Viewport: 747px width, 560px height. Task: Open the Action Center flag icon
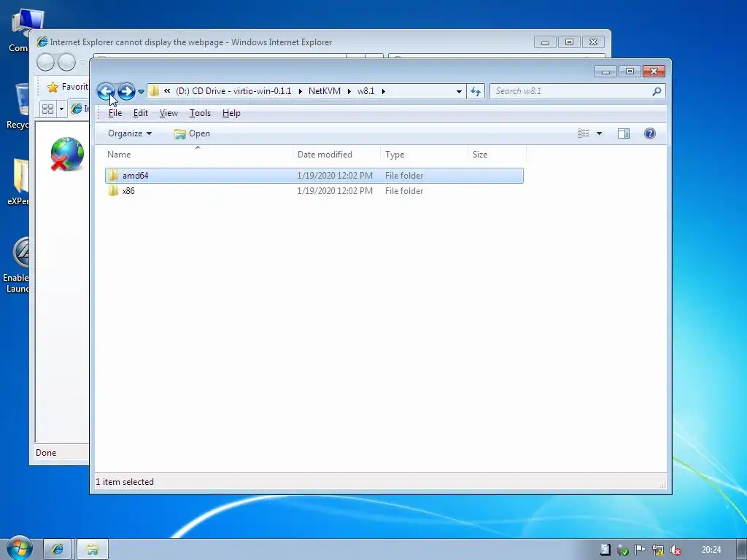(x=640, y=550)
